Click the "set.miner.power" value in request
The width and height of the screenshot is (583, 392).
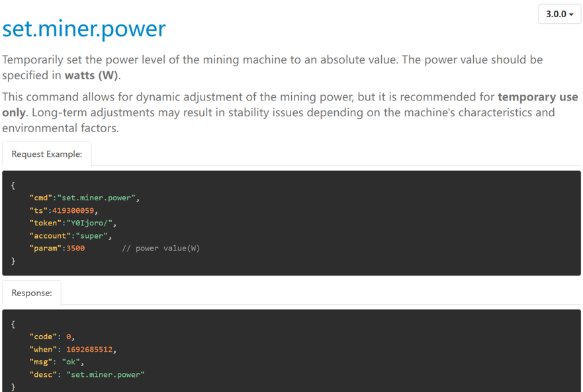(x=97, y=198)
